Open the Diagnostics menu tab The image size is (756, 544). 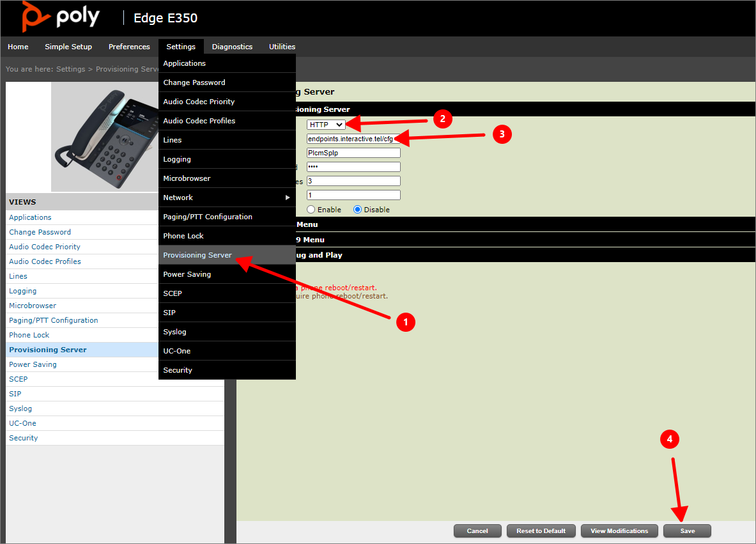pos(232,47)
